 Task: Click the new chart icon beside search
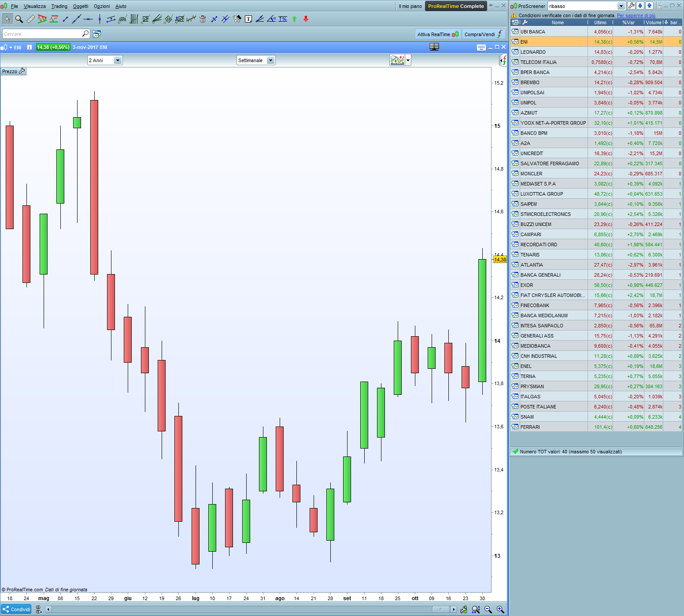click(96, 34)
